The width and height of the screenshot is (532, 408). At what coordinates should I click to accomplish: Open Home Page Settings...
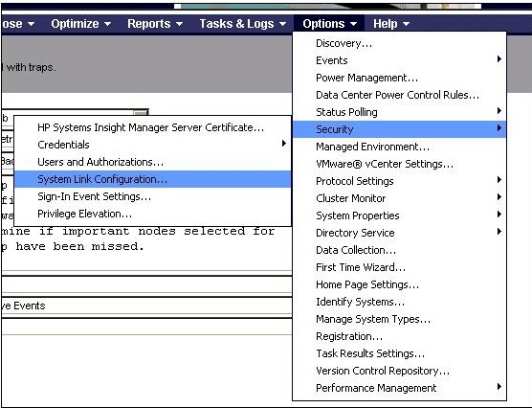pos(399,284)
